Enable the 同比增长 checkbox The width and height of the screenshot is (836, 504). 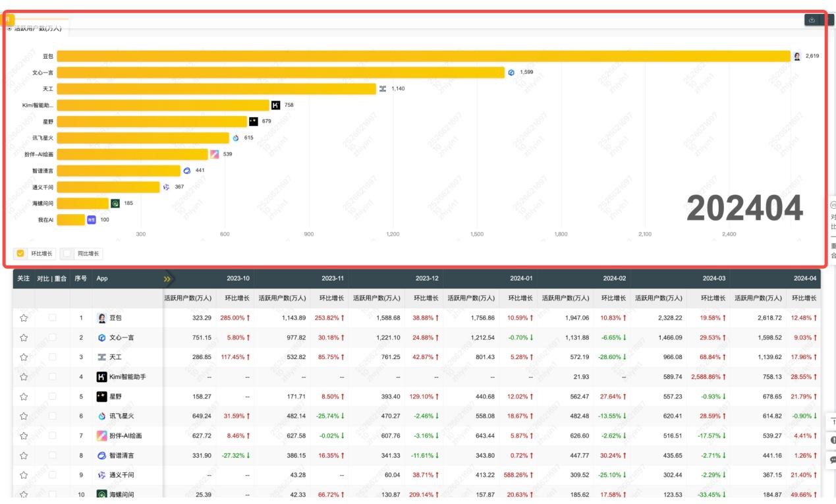(x=67, y=254)
